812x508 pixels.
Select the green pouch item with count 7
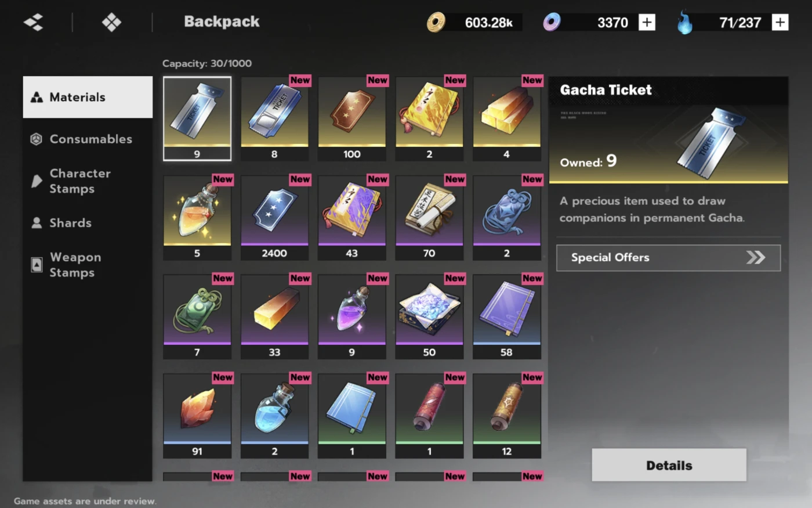click(x=197, y=316)
